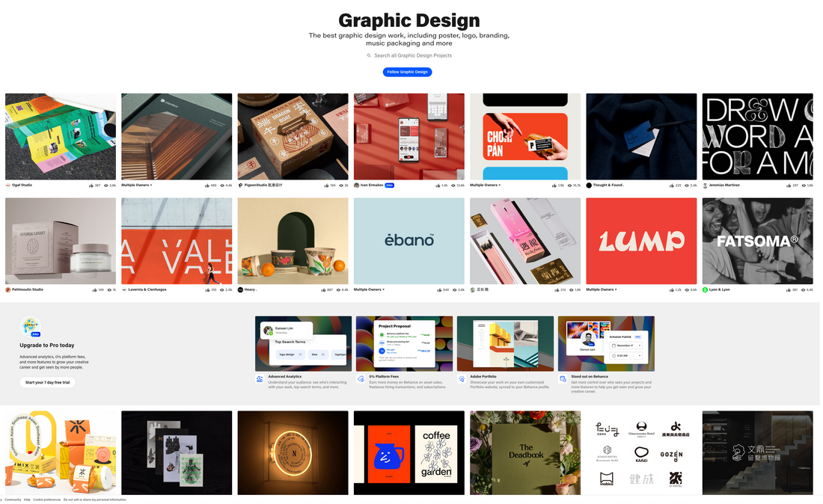Start your 7 day free trial
The width and height of the screenshot is (823, 504).
47,382
